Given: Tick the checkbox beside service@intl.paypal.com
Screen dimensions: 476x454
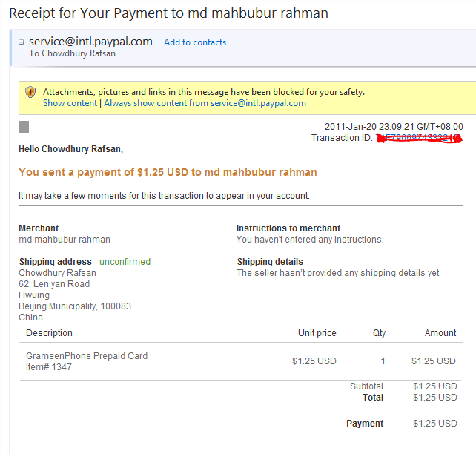Looking at the screenshot, I should (22, 42).
